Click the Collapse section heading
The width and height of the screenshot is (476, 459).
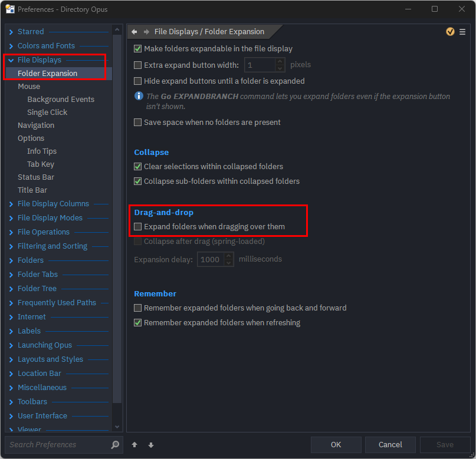(x=152, y=152)
